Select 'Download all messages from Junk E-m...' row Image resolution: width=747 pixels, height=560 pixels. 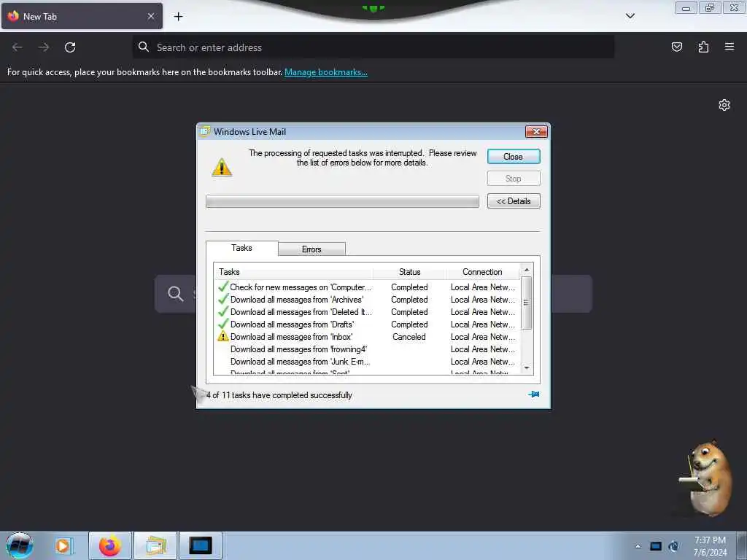(367, 362)
